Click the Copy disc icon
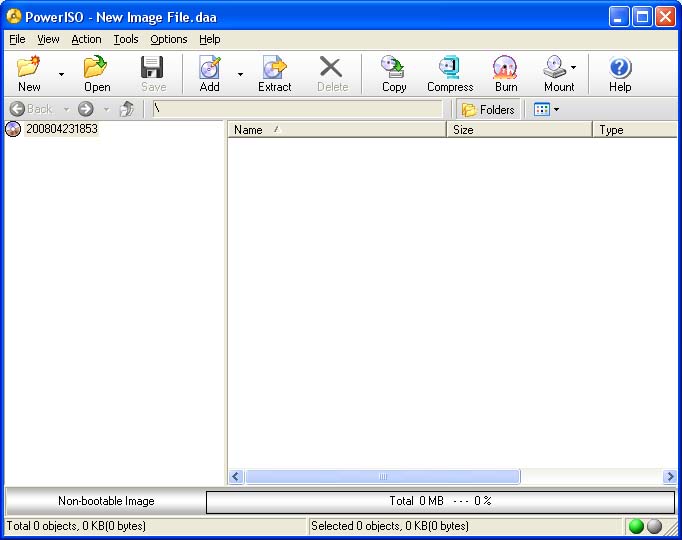Screen dimensions: 682x540 [x=393, y=67]
